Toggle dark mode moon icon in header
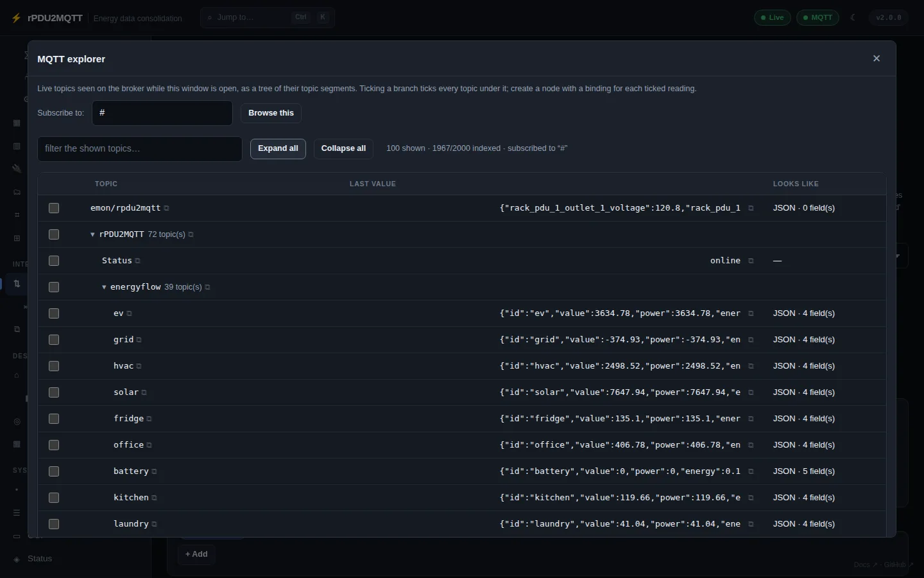This screenshot has width=924, height=578. pyautogui.click(x=853, y=17)
